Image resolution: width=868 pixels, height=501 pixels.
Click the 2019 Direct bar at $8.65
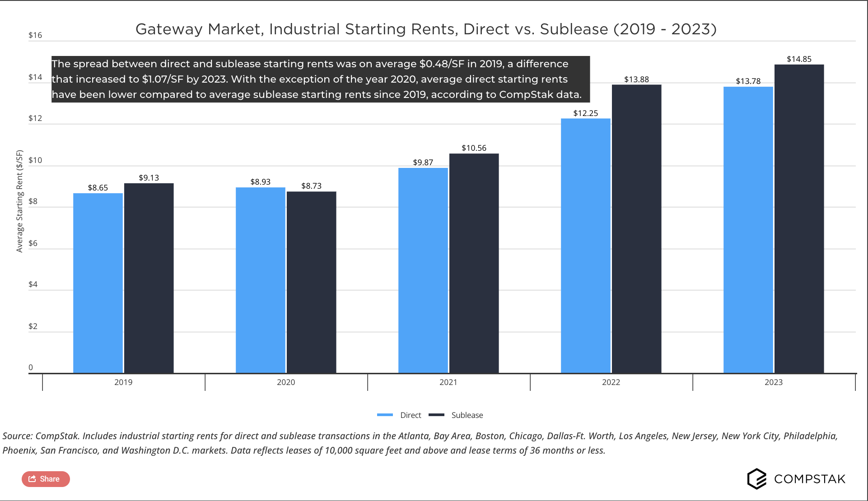(x=98, y=283)
